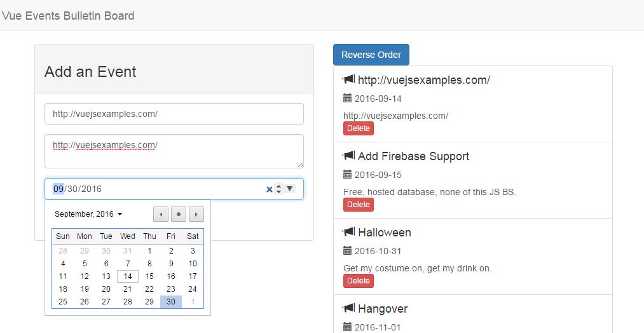This screenshot has width=644, height=333.
Task: Go to next month in date picker
Action: point(196,214)
